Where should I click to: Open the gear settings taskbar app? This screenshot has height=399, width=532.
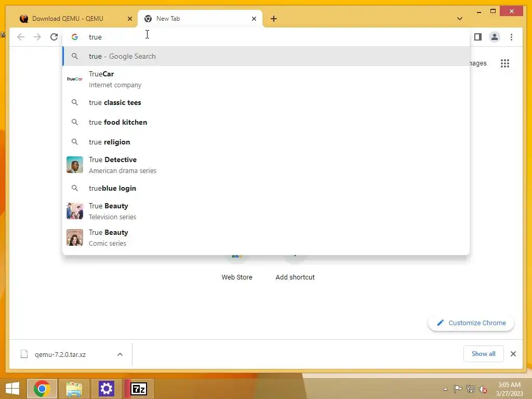pos(106,389)
